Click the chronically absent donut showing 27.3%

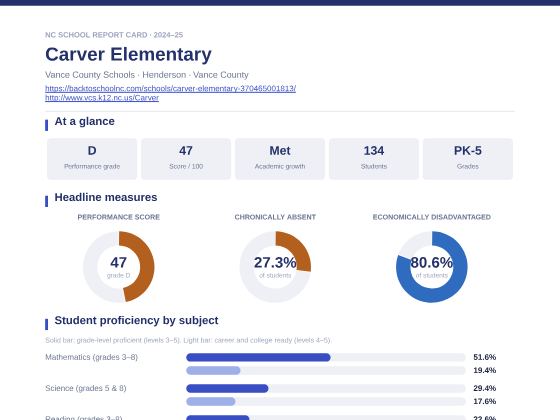275,267
